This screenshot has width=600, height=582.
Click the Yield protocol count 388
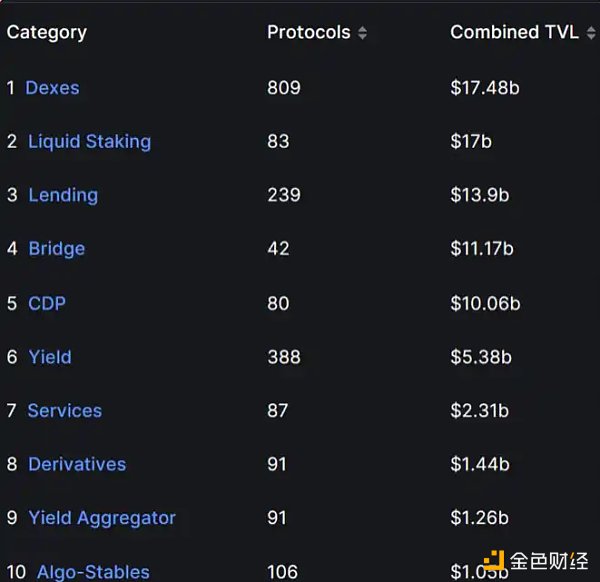tap(284, 357)
